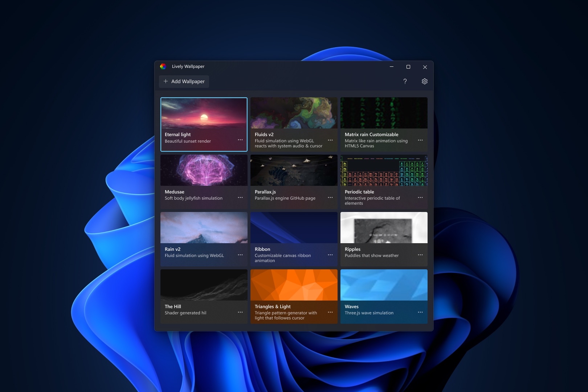Viewport: 588px width, 392px height.
Task: Click the 'Shader generated hil' description
Action: 185,313
